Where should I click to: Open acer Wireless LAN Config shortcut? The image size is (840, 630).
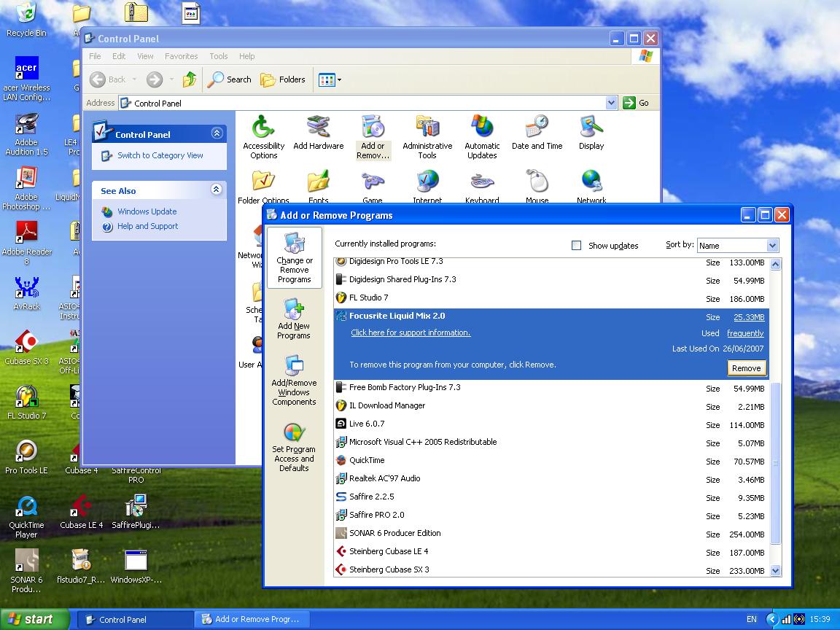(26, 79)
